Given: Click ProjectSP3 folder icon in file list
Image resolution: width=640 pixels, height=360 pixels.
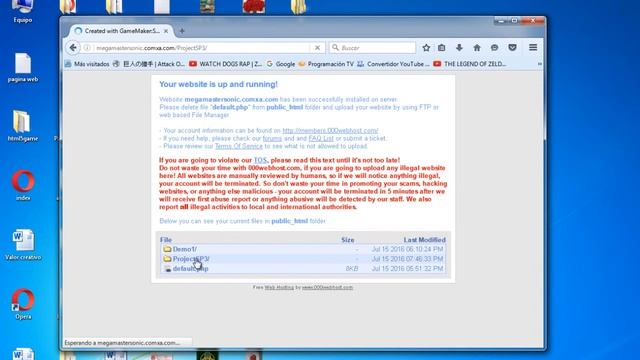Looking at the screenshot, I should (167, 259).
